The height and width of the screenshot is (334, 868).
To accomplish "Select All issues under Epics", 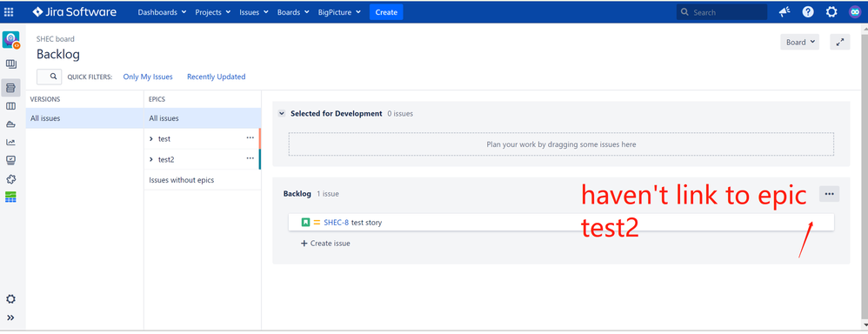I will 202,118.
